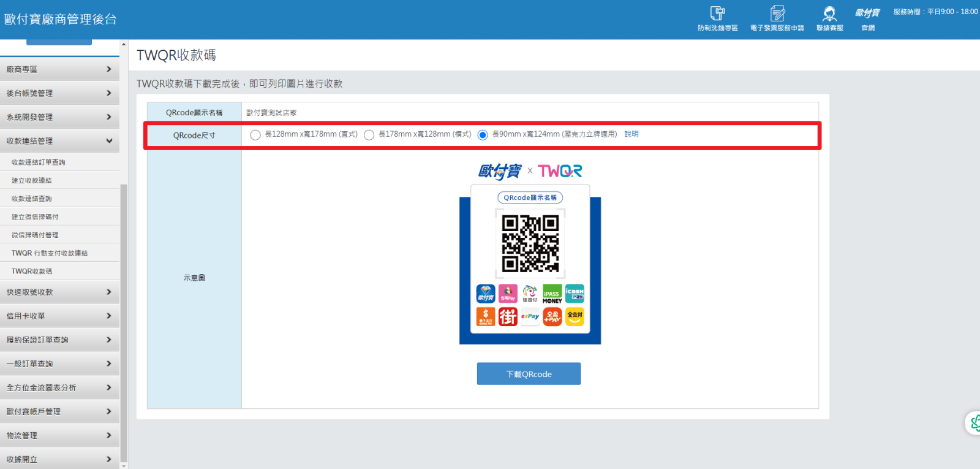The height and width of the screenshot is (469, 980).
Task: Click the 下載QRcode button
Action: (529, 374)
